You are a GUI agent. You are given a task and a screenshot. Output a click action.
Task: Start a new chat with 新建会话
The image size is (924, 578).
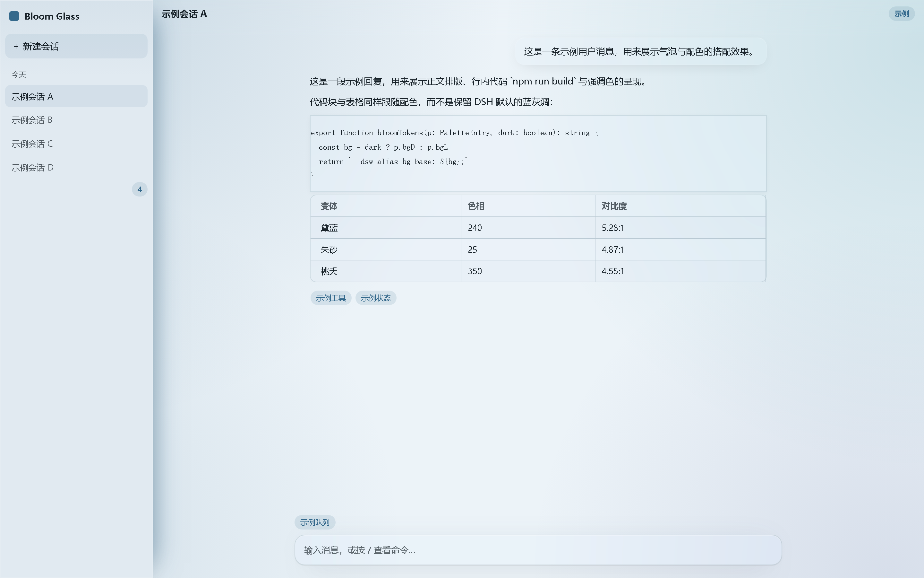coord(76,46)
